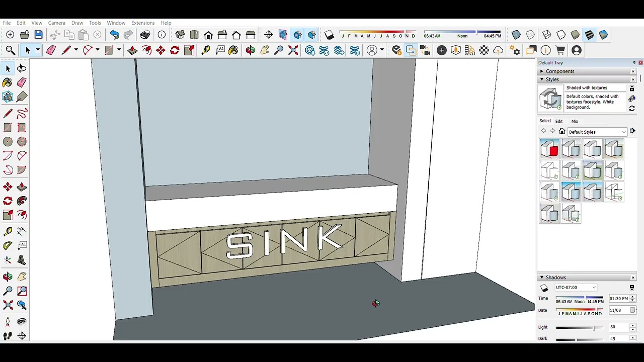Open the Edit menu
Image resolution: width=644 pixels, height=362 pixels.
[21, 23]
